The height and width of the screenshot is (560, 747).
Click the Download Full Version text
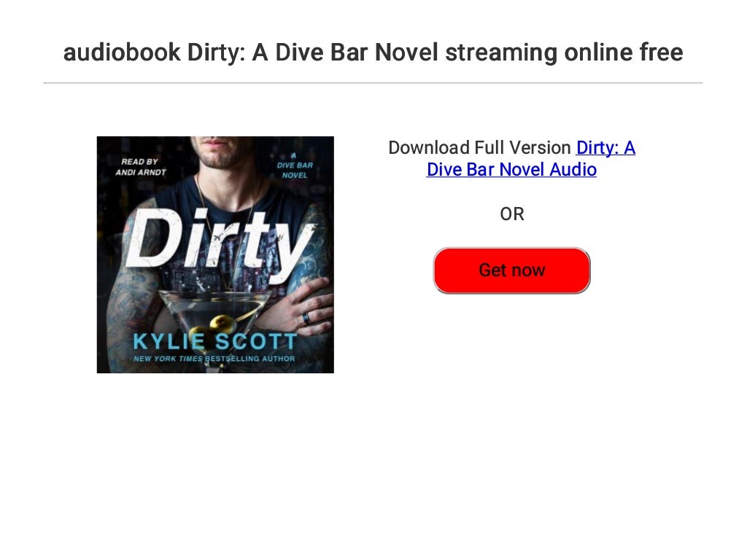479,147
